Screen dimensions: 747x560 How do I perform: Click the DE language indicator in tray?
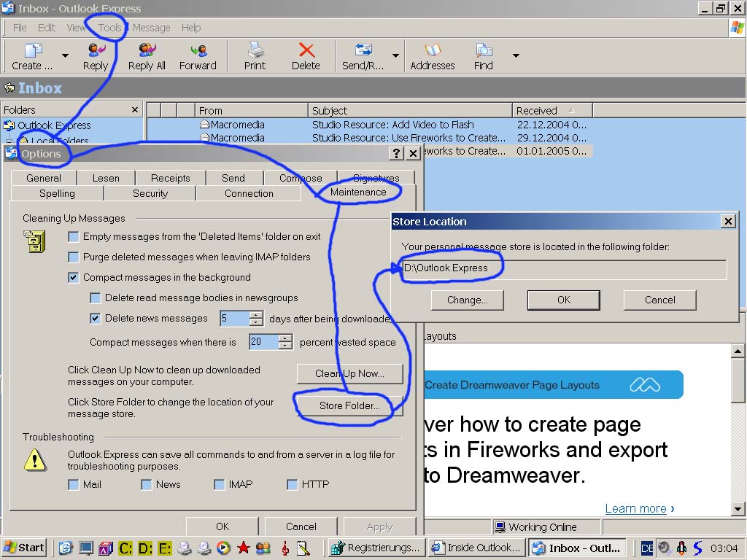[x=647, y=548]
